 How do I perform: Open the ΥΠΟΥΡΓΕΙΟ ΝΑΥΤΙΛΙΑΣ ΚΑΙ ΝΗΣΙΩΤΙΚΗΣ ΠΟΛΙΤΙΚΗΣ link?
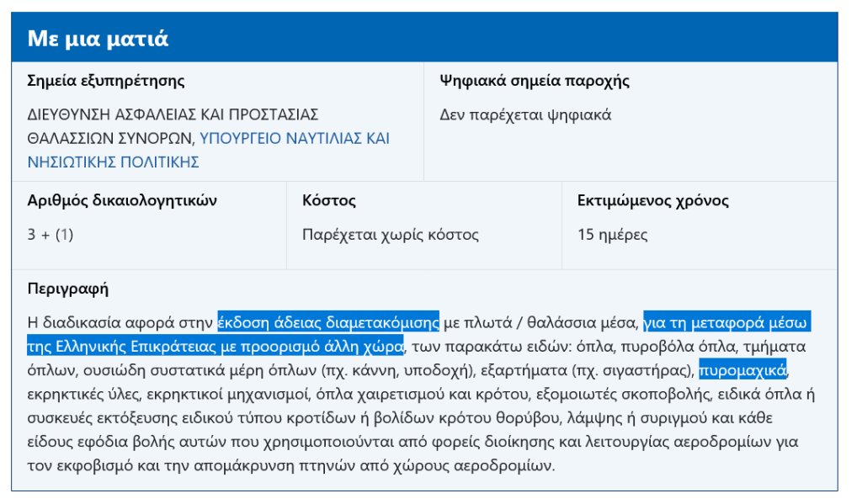(x=295, y=138)
